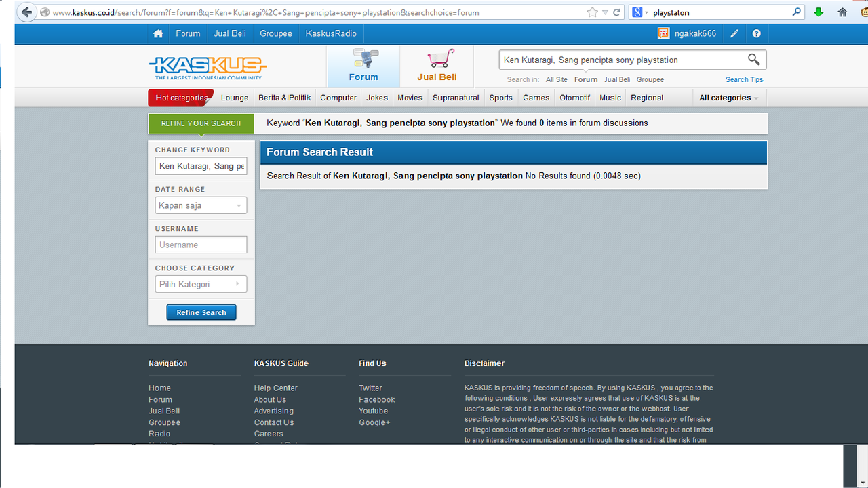Open the Lounge category
Viewport: 868px width, 488px height.
click(235, 98)
